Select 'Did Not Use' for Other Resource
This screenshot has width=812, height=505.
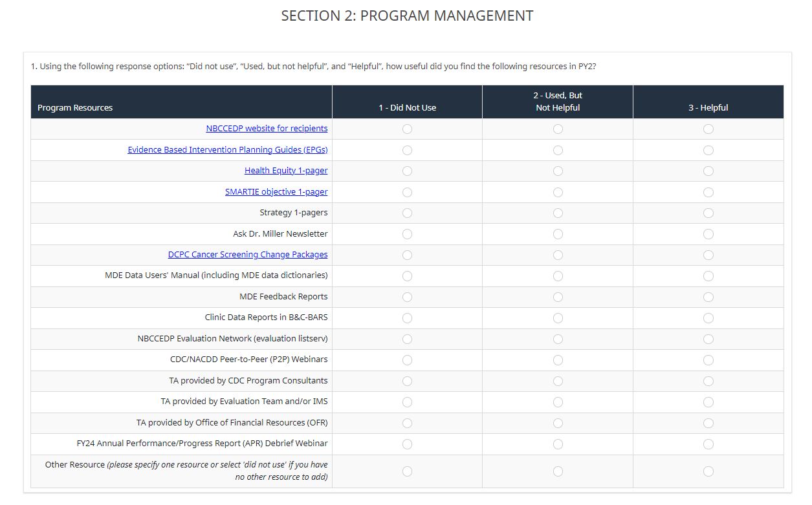(407, 471)
